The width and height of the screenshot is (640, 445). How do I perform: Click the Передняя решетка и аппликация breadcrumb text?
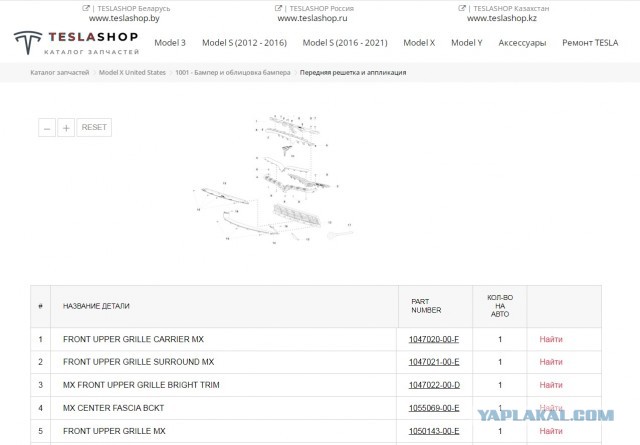(353, 73)
